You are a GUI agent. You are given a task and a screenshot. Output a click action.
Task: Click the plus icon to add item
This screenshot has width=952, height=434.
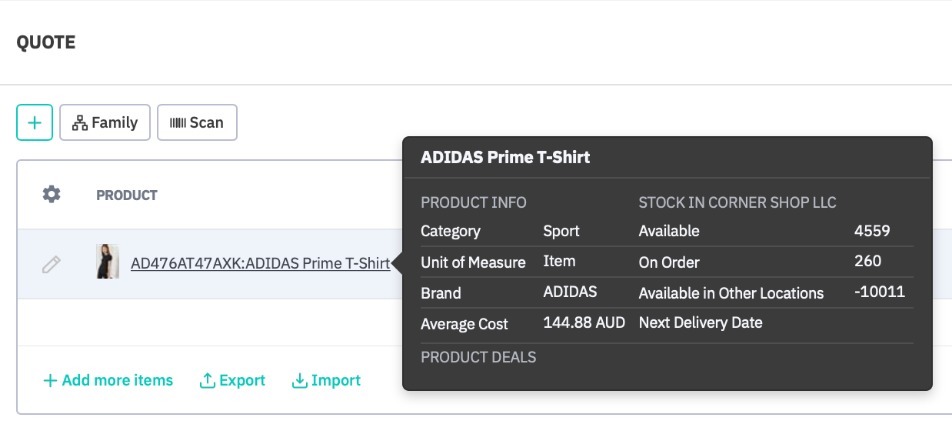point(34,123)
